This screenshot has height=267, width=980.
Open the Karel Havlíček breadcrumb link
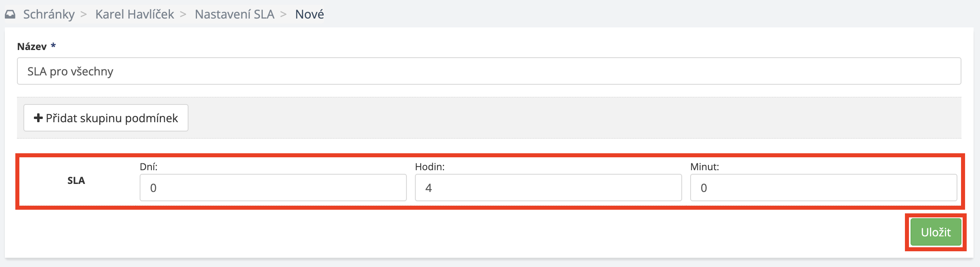(x=134, y=15)
